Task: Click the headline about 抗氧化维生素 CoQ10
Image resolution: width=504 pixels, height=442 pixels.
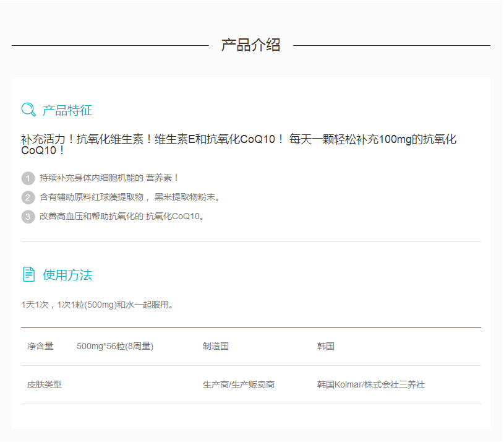Action: 239,145
